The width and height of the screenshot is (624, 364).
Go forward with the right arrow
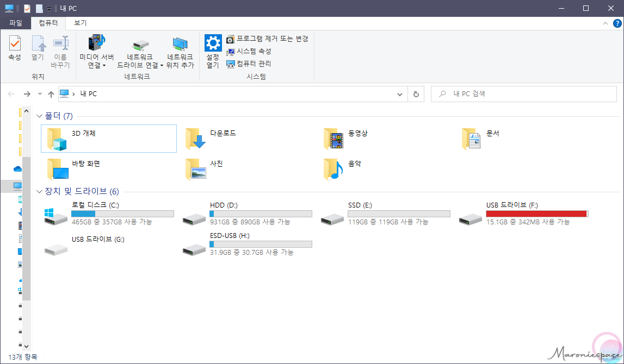[x=27, y=94]
